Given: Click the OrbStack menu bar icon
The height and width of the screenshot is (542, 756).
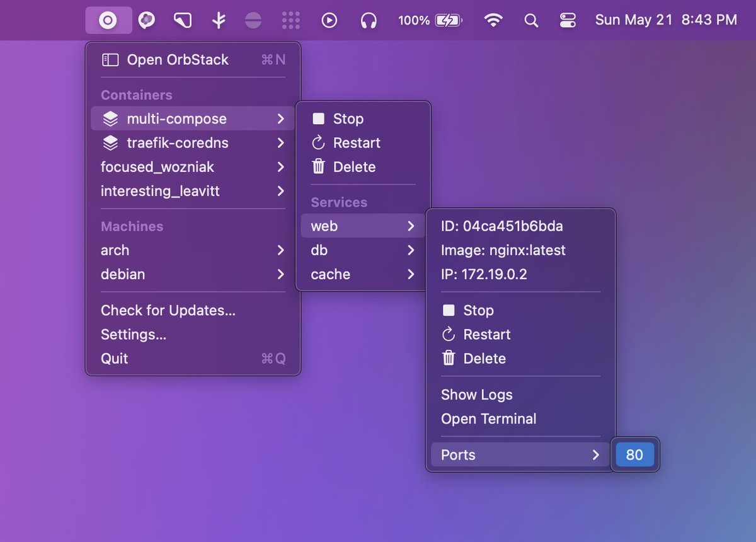Looking at the screenshot, I should tap(108, 20).
